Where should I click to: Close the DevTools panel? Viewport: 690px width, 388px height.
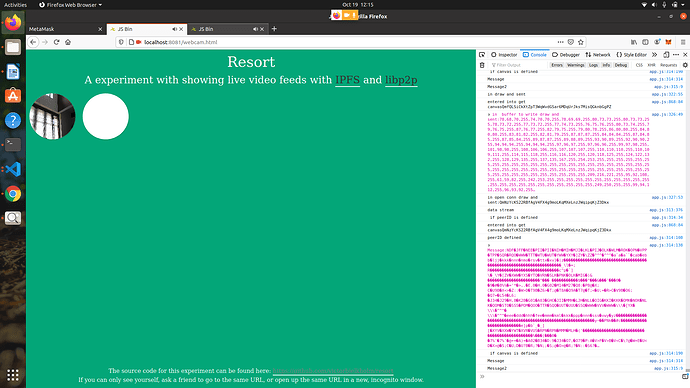(x=685, y=55)
